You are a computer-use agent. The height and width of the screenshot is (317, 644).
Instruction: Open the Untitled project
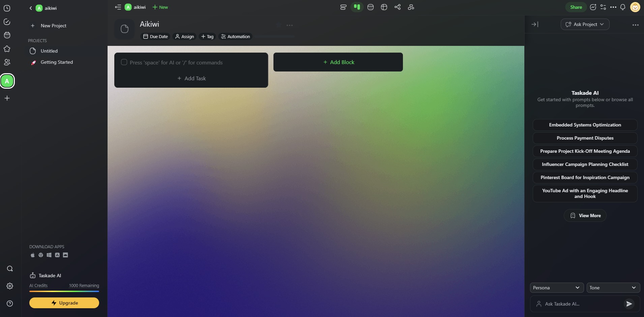coord(49,51)
